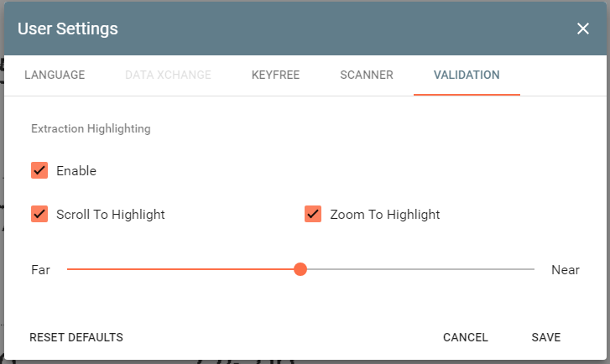Disable the Zoom To Highlight checkbox
This screenshot has width=610, height=364.
click(313, 214)
